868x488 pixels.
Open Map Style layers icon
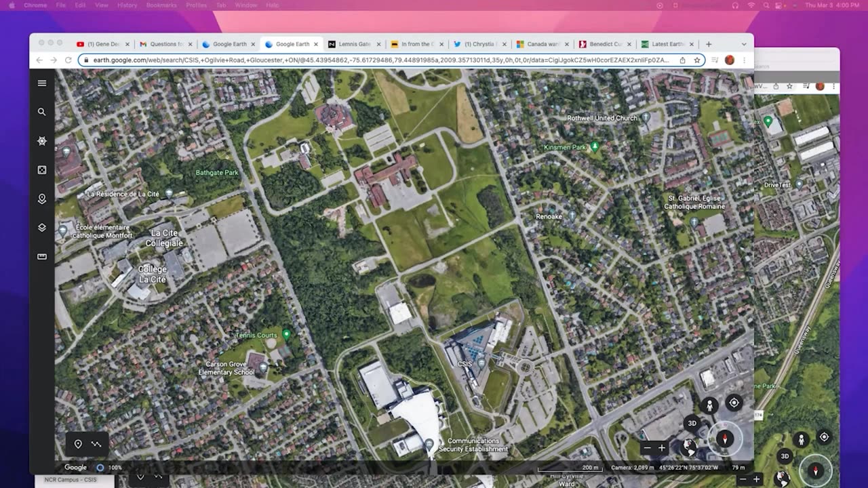pyautogui.click(x=42, y=228)
